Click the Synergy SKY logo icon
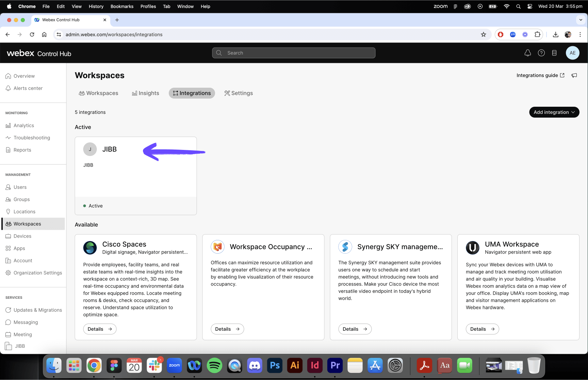This screenshot has width=588, height=380. (345, 247)
